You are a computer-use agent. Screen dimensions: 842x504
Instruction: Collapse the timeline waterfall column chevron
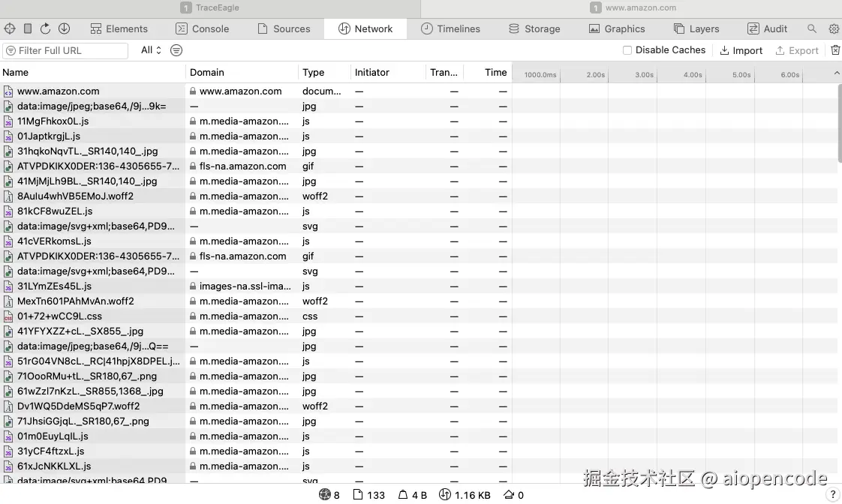(x=836, y=73)
